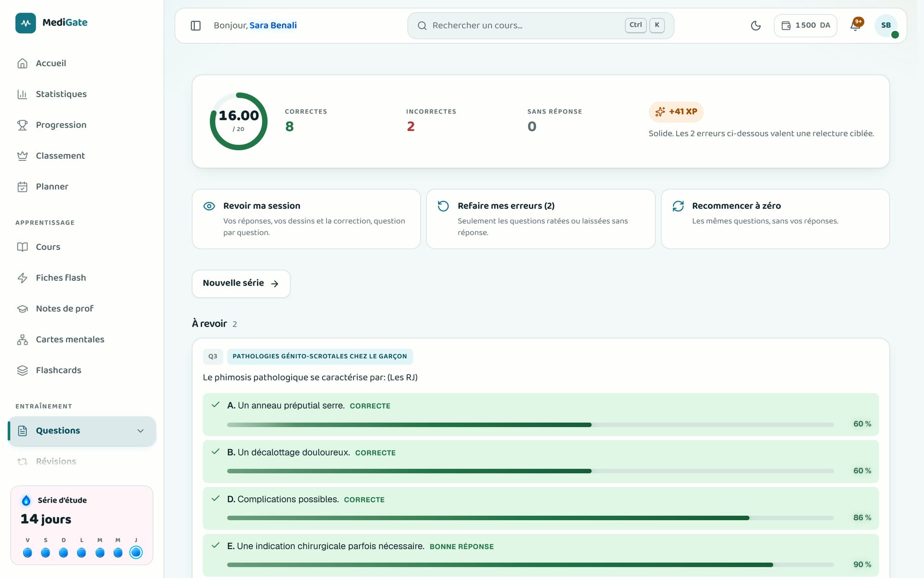Open the Planner calendar
The image size is (924, 578).
[82, 186]
